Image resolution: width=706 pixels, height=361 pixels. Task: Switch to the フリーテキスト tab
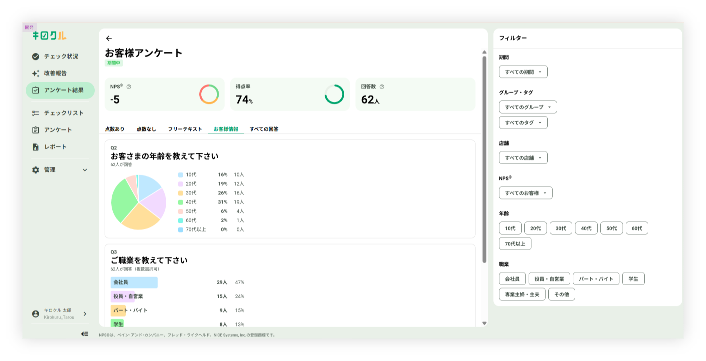coord(185,129)
